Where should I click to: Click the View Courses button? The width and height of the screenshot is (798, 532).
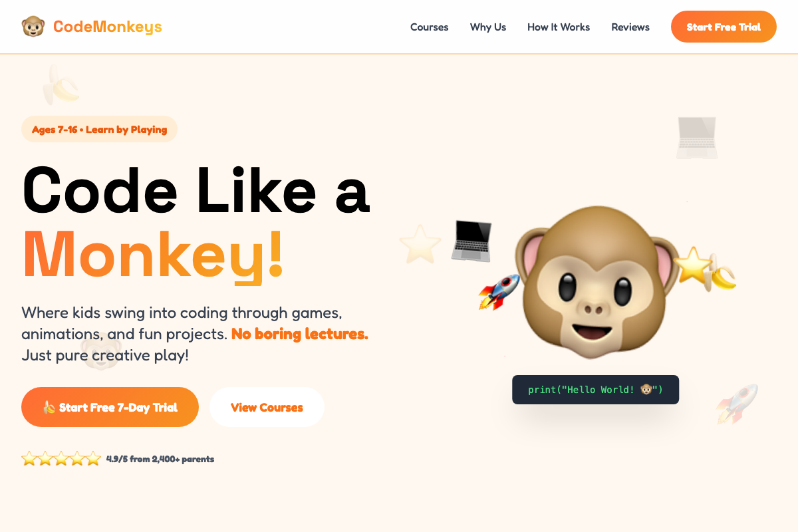pyautogui.click(x=267, y=407)
